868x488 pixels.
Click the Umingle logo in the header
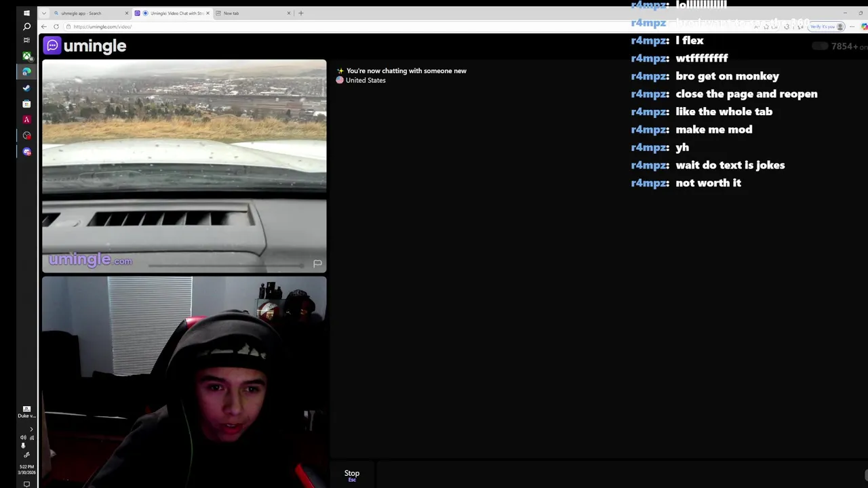pyautogui.click(x=85, y=45)
